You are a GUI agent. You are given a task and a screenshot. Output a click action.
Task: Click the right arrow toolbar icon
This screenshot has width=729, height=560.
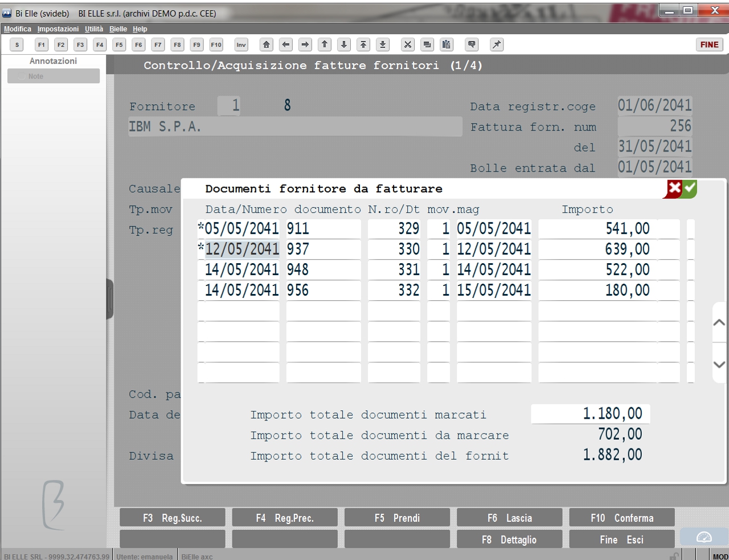tap(305, 44)
